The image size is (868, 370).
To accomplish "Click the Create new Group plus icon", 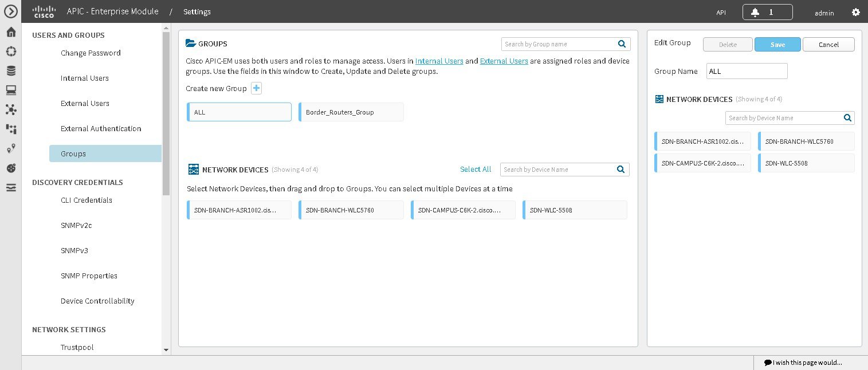I will coord(257,88).
